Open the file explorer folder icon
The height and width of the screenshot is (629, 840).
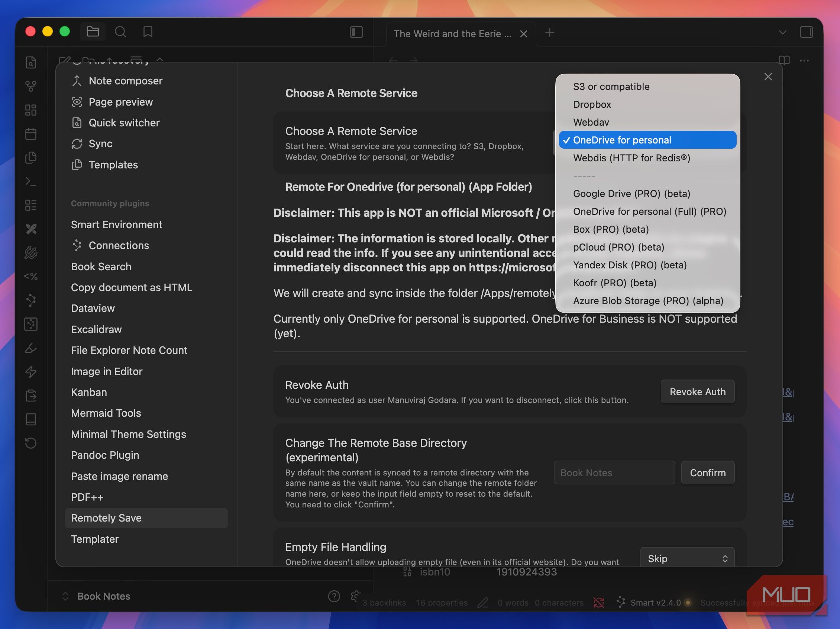click(x=93, y=32)
